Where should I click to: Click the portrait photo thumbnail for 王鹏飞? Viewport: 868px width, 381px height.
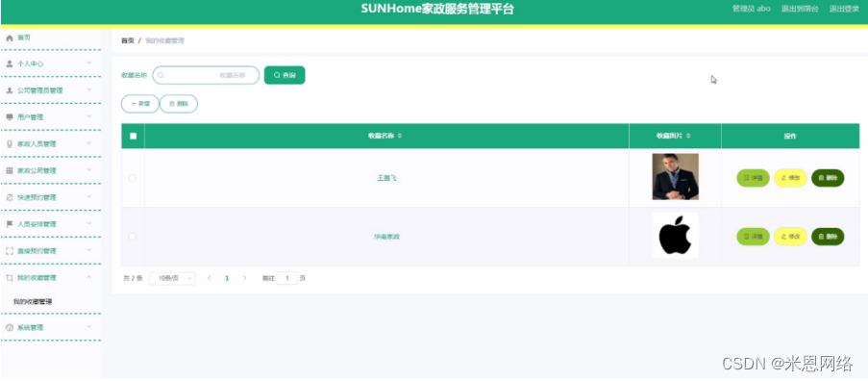[x=676, y=177]
